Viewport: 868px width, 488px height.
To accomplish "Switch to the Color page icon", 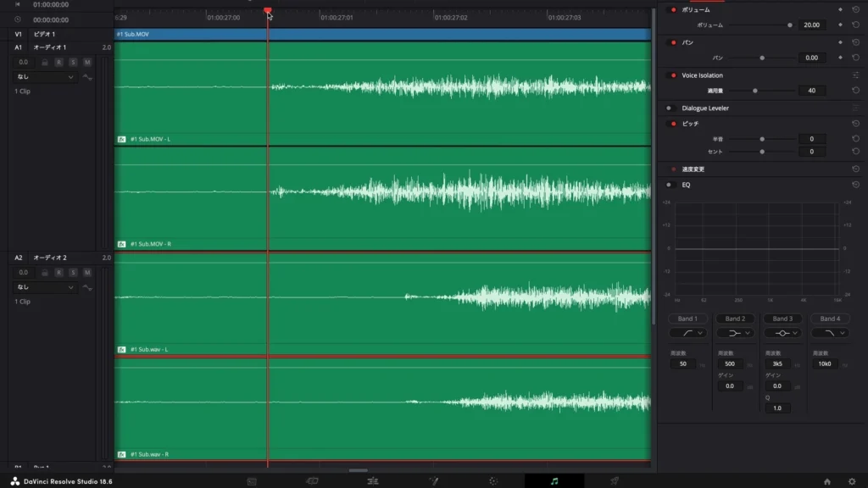I will point(493,480).
